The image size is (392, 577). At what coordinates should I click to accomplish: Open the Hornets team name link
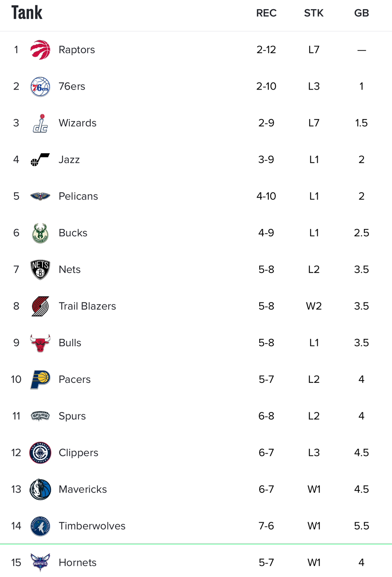coord(77,563)
